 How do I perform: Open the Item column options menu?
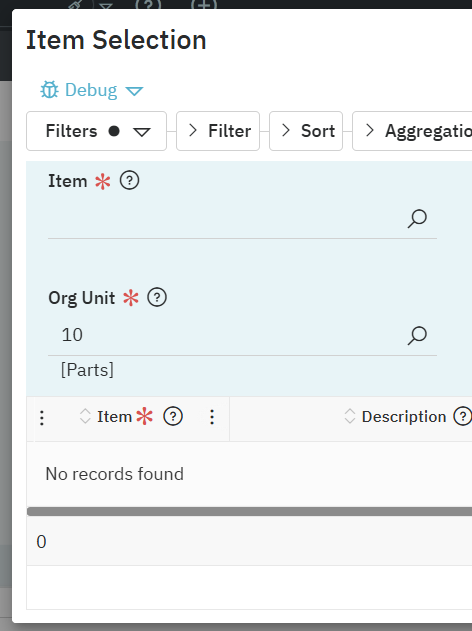coord(212,417)
